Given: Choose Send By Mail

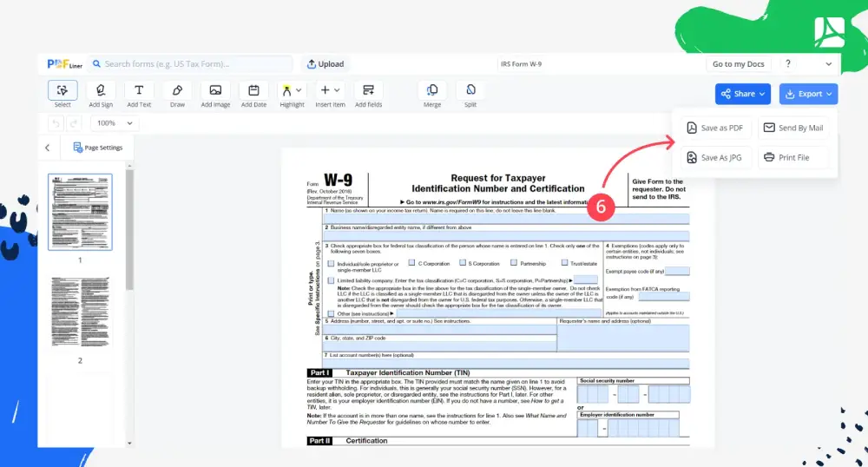Looking at the screenshot, I should (x=793, y=128).
